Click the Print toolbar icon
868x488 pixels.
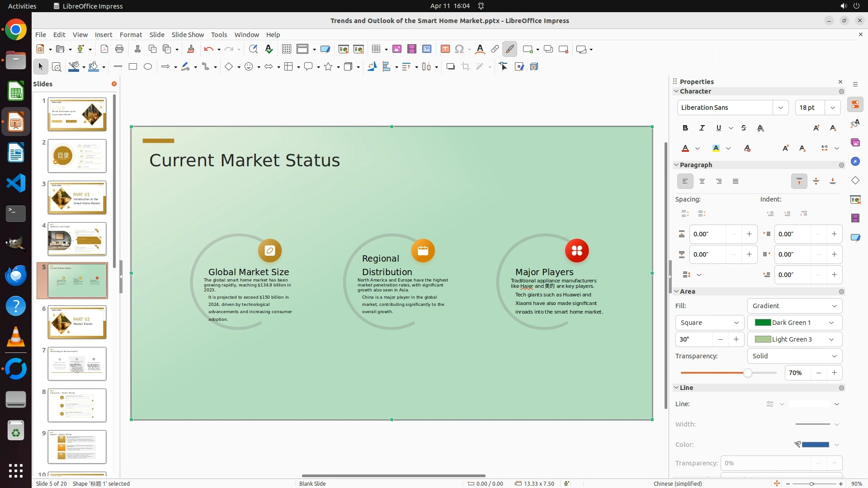pyautogui.click(x=119, y=49)
